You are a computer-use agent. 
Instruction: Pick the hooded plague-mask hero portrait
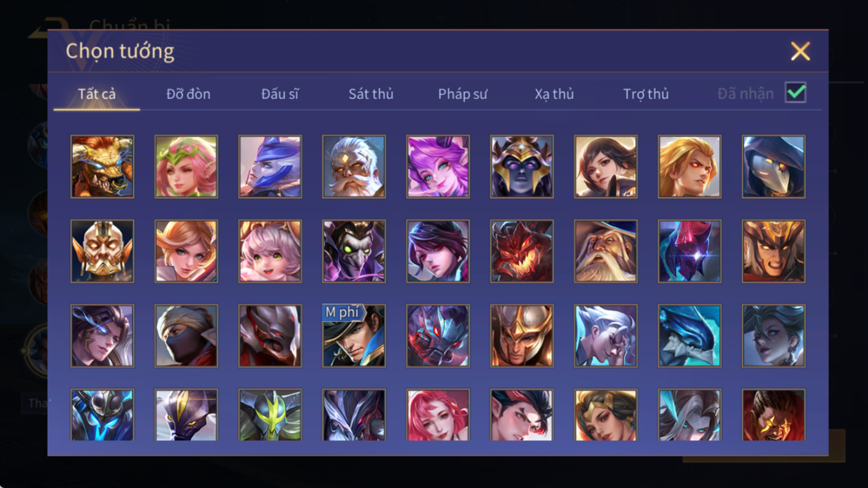point(773,167)
